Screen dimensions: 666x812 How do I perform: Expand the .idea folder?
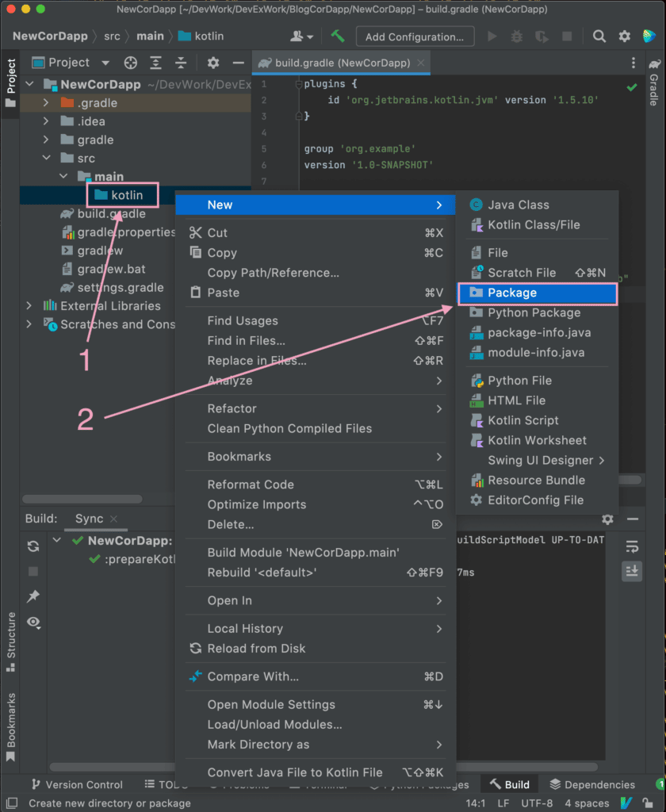[46, 121]
